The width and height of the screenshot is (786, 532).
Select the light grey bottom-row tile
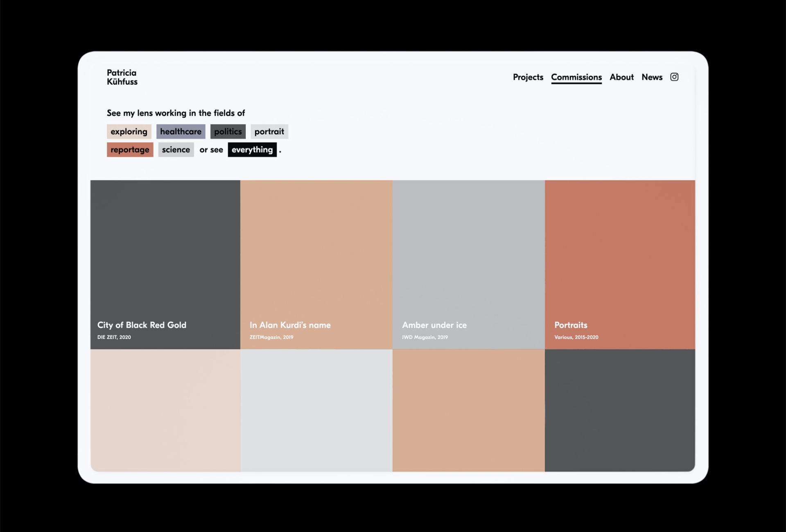coord(316,410)
